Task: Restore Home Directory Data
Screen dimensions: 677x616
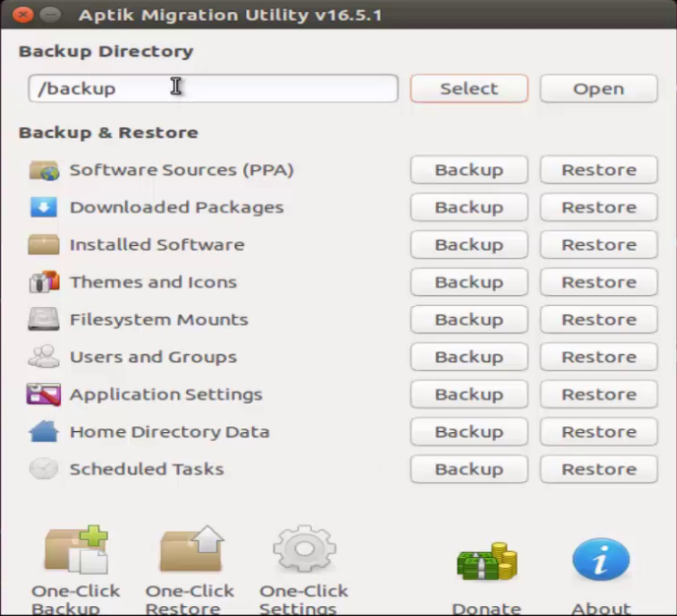Action: 599,432
